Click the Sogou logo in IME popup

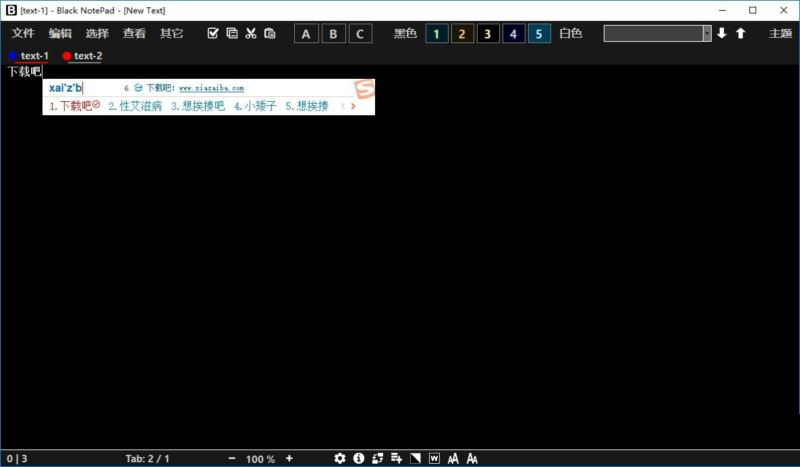click(365, 89)
